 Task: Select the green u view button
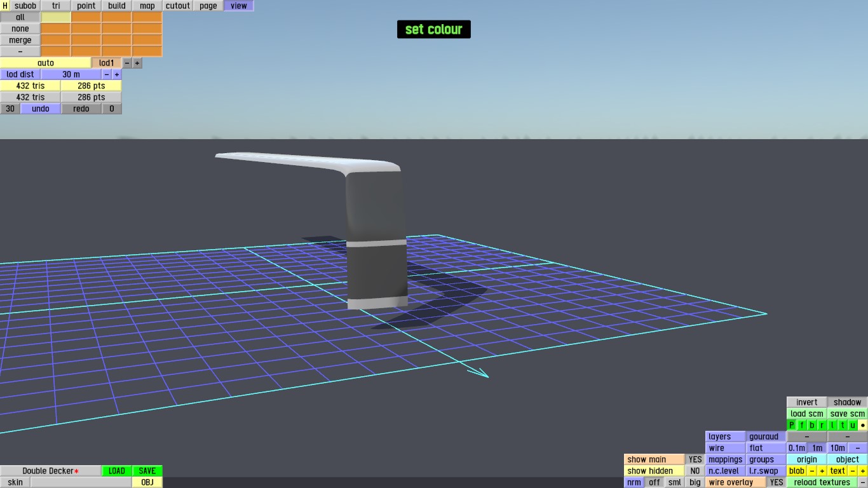point(853,425)
